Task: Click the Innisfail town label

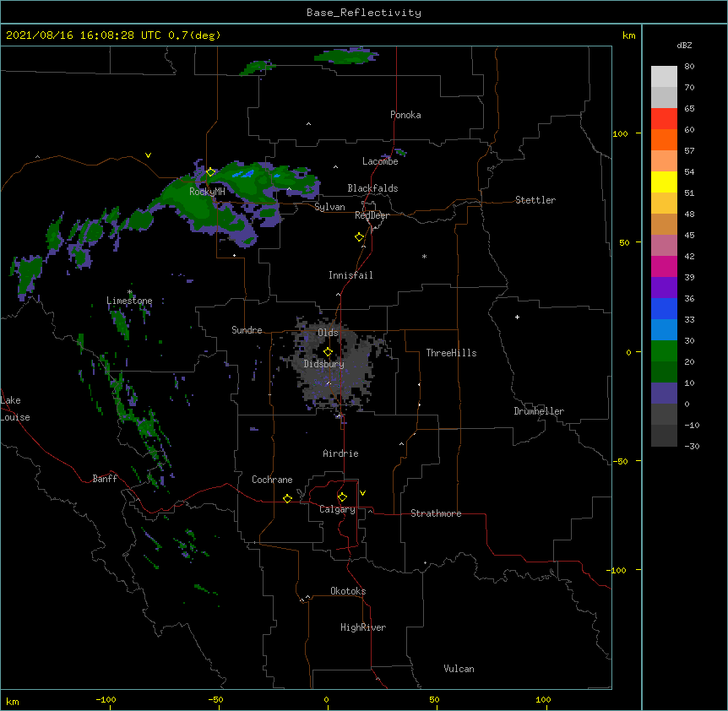Action: pyautogui.click(x=350, y=275)
